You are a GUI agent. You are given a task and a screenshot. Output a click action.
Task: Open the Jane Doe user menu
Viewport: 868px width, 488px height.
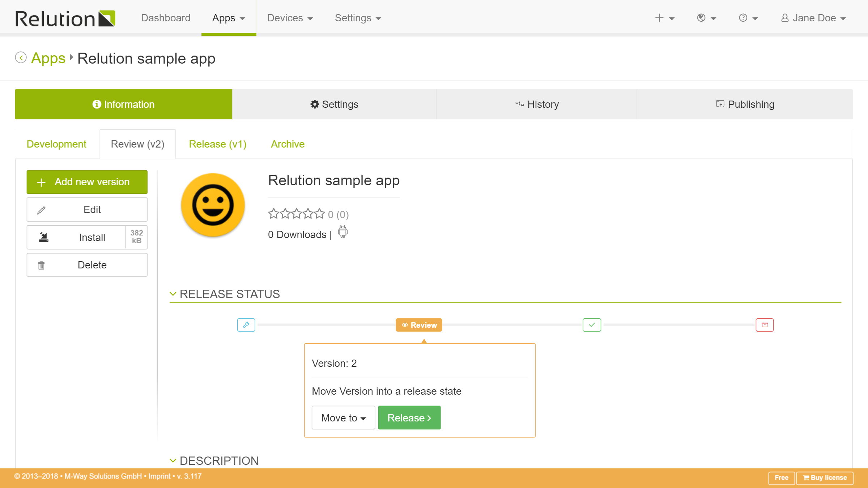pos(813,18)
